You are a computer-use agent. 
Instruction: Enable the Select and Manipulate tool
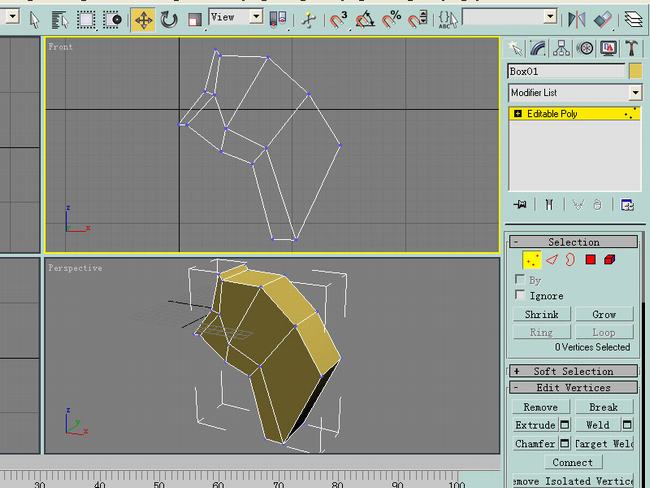[x=308, y=19]
